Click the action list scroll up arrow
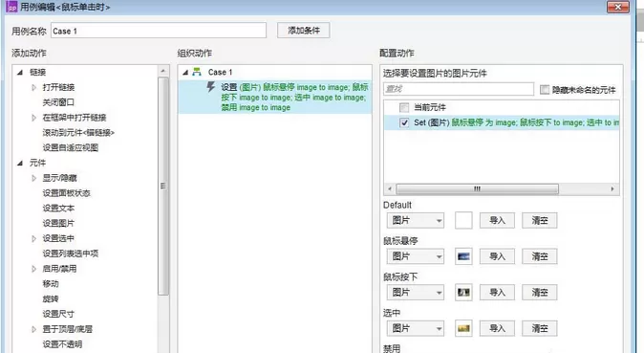 (163, 71)
